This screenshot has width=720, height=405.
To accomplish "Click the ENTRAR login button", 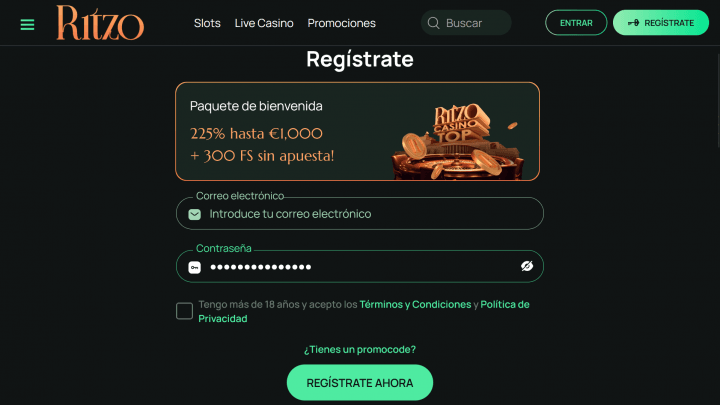I will 576,22.
